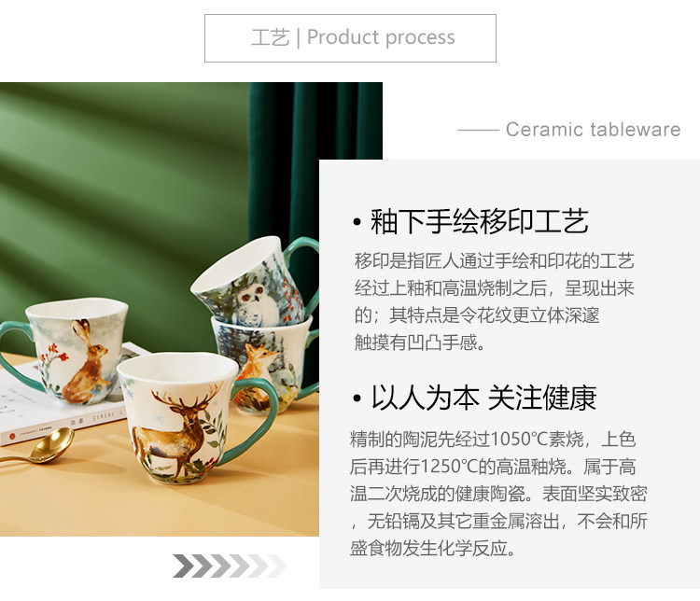This screenshot has height=601, width=700.
Task: Click the heading 釉下手绘移印工艺
Action: pyautogui.click(x=479, y=221)
